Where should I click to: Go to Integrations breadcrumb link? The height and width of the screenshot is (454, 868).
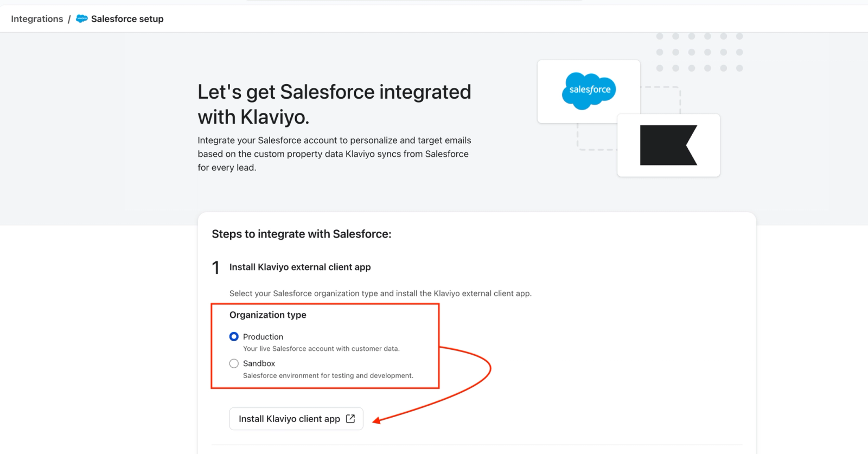coord(37,19)
